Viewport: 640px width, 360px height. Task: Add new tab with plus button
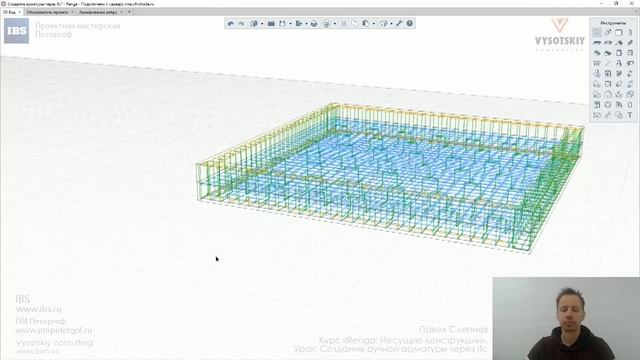[129, 12]
